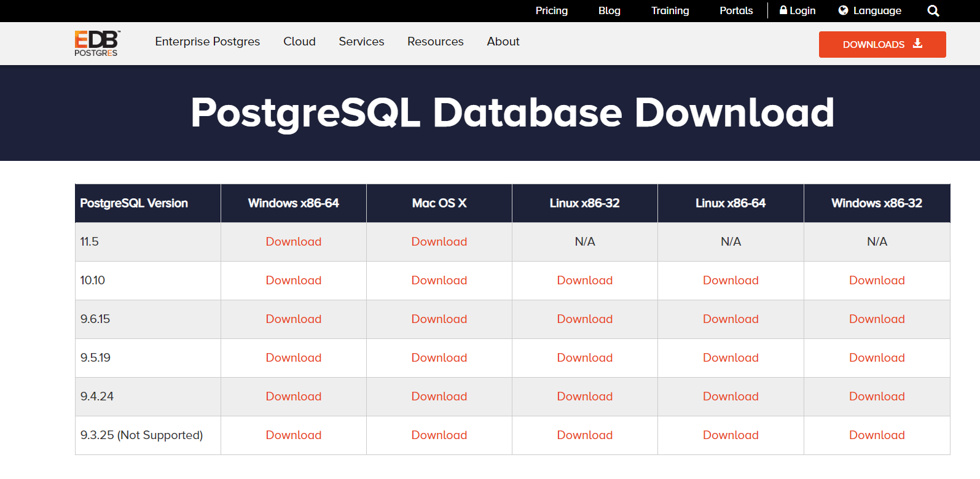Download version 9.4.24 for Windows x86-64
Image resolution: width=980 pixels, height=479 pixels.
coord(294,397)
